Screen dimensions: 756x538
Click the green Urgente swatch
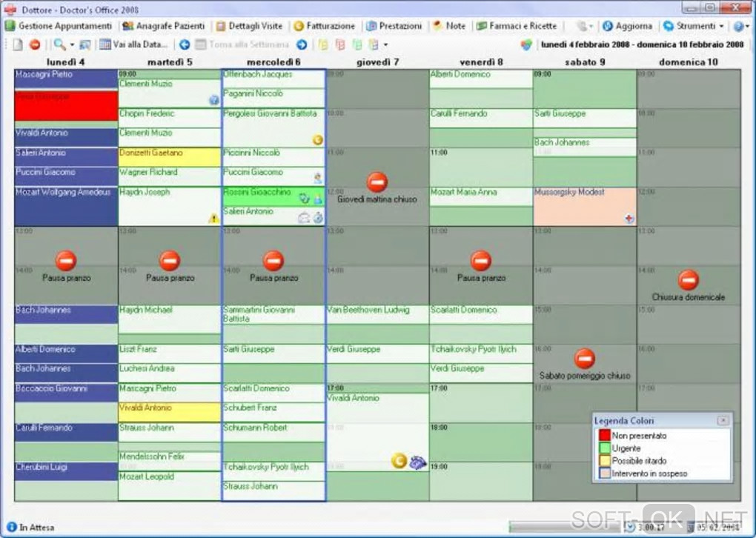pos(605,448)
